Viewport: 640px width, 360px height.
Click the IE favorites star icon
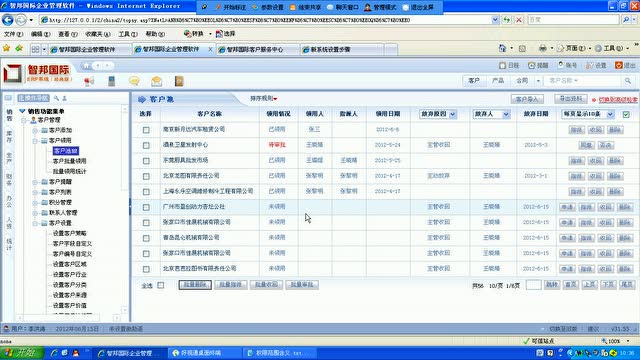point(6,49)
